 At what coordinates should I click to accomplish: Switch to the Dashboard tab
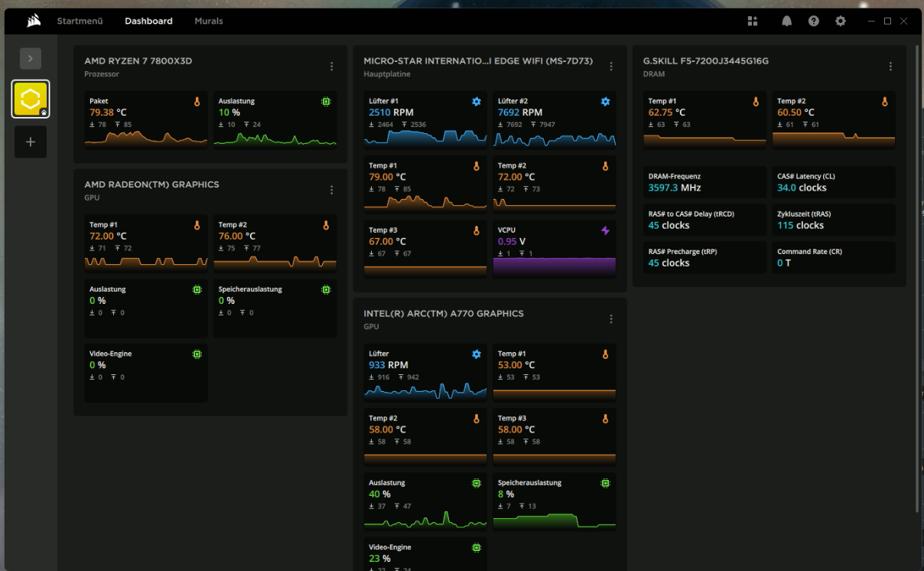click(x=148, y=21)
